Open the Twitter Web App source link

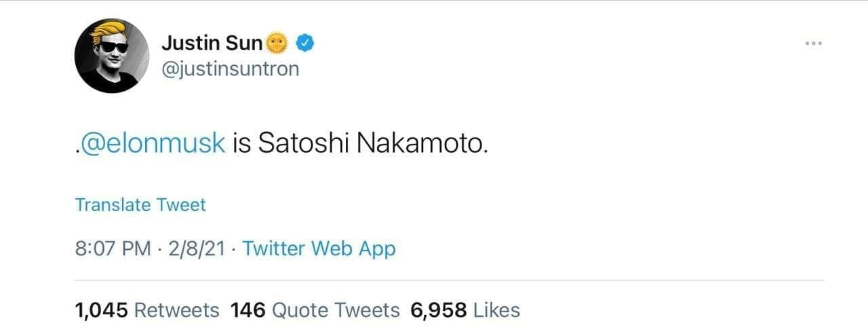[x=319, y=248]
